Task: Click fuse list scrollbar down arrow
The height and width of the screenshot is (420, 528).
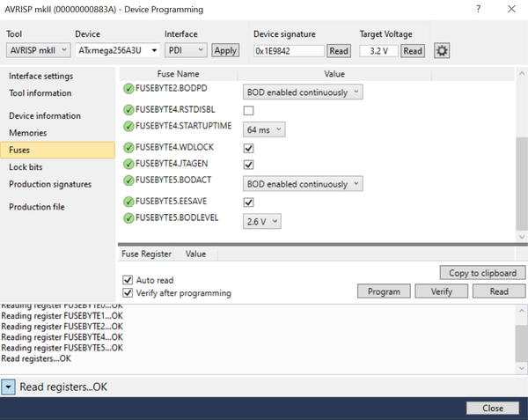Action: click(522, 237)
